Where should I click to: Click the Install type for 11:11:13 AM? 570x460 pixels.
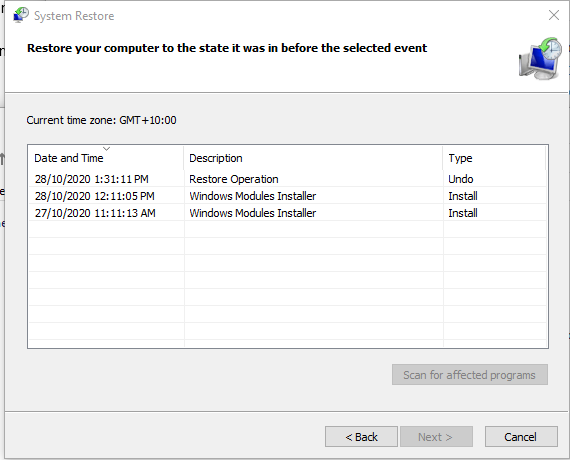click(463, 213)
